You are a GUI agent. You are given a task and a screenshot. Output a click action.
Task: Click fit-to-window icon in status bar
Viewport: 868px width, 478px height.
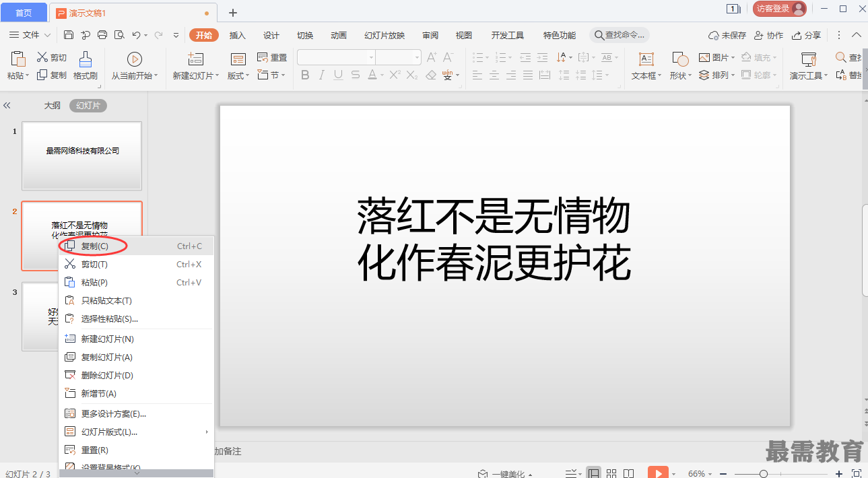coord(857,473)
